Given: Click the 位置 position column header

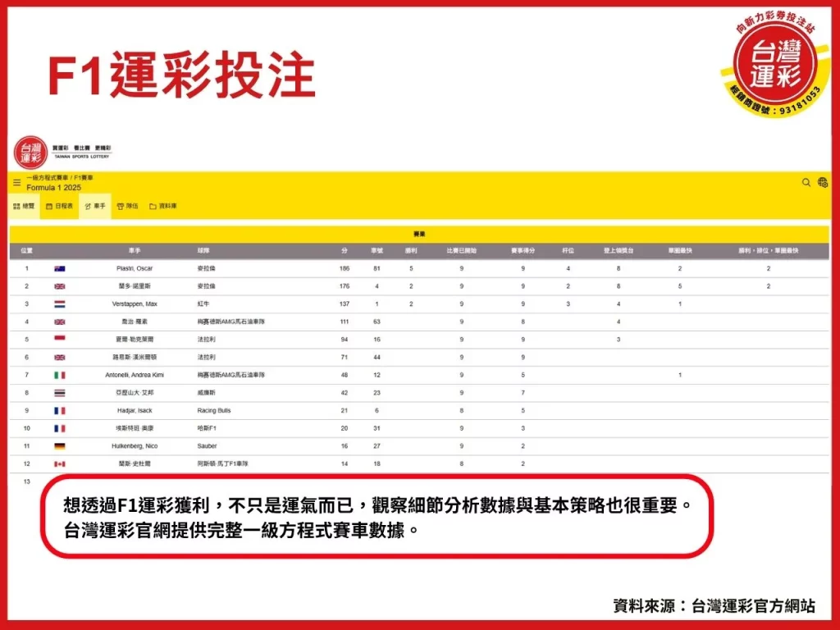Looking at the screenshot, I should (26, 251).
